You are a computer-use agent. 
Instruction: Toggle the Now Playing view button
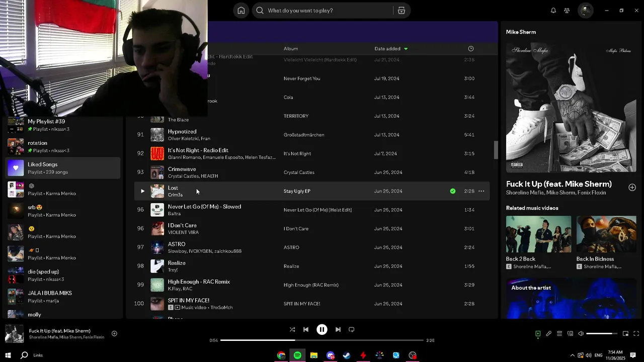[x=538, y=334]
